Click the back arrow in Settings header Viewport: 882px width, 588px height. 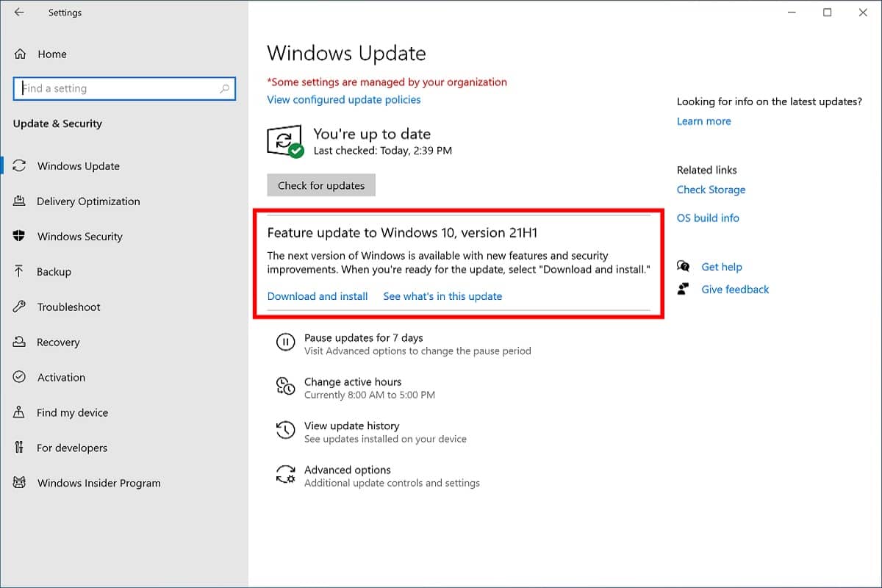[x=19, y=12]
